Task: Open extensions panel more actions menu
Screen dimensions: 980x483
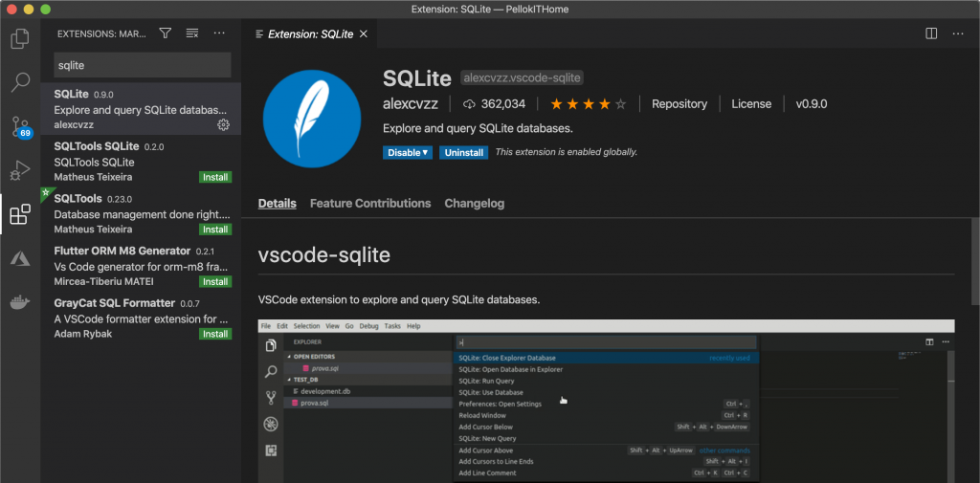Action: coord(219,33)
